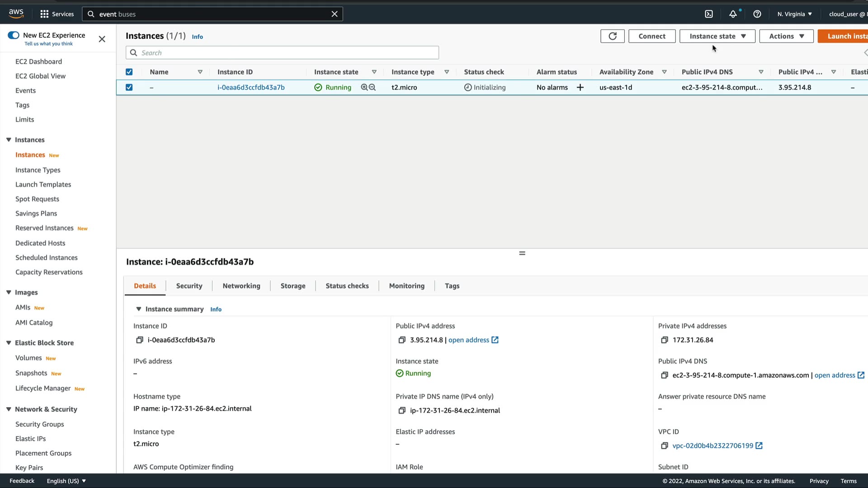Viewport: 868px width, 488px height.
Task: Open the notifications bell
Action: pos(733,14)
